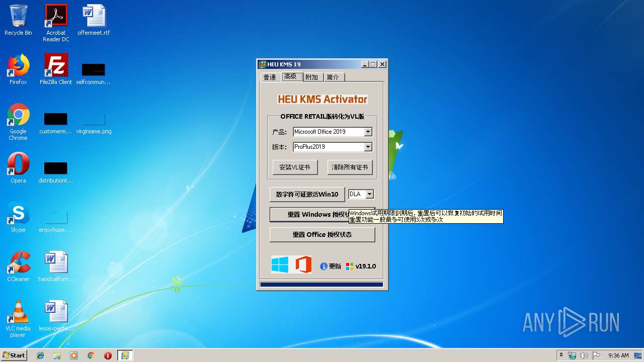Select the customerm... desktop file

click(56, 123)
